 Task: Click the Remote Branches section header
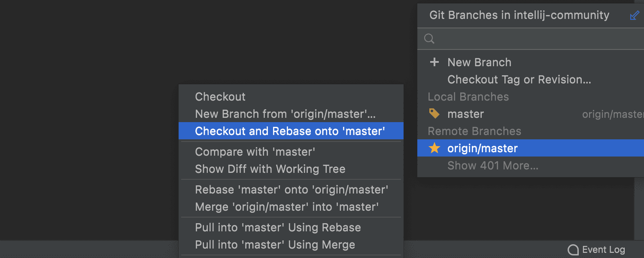(474, 131)
